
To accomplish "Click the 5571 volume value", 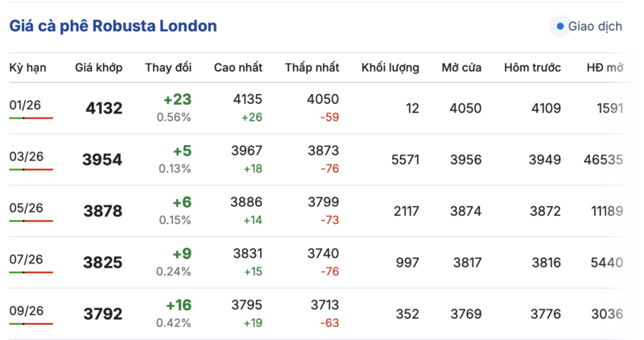I will point(405,160).
